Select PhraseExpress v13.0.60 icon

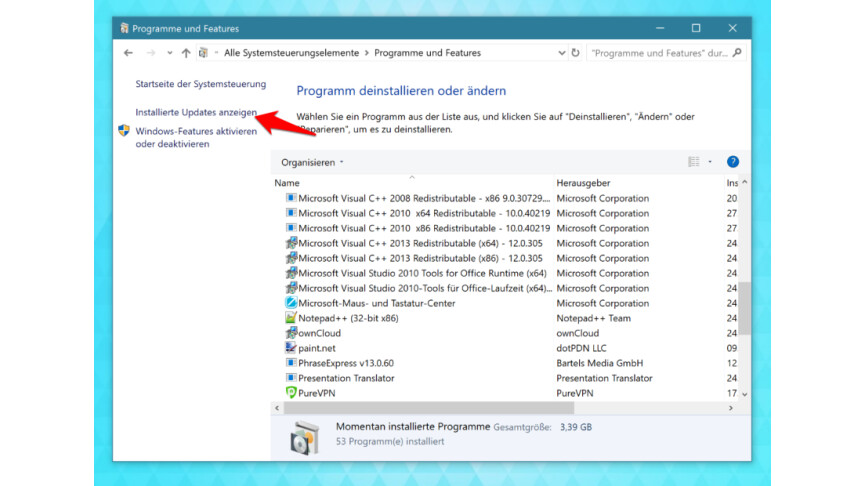point(291,363)
